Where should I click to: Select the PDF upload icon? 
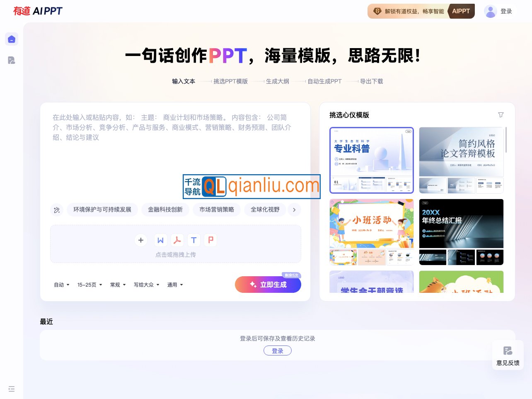coord(177,240)
